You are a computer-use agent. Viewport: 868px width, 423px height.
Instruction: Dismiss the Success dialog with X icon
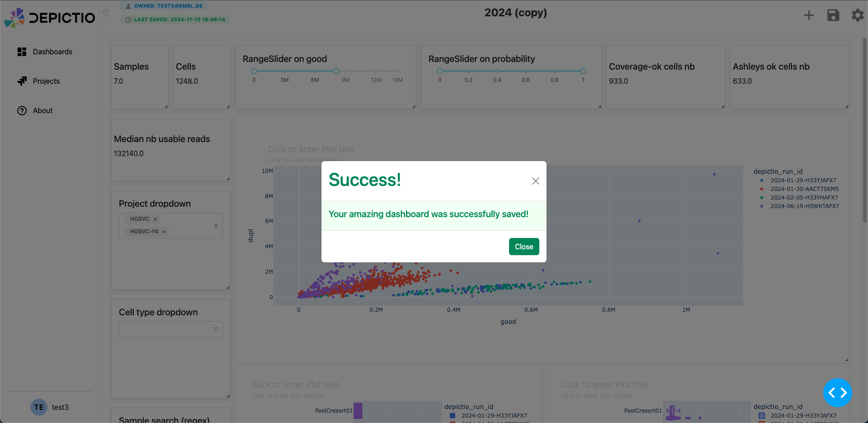tap(535, 181)
